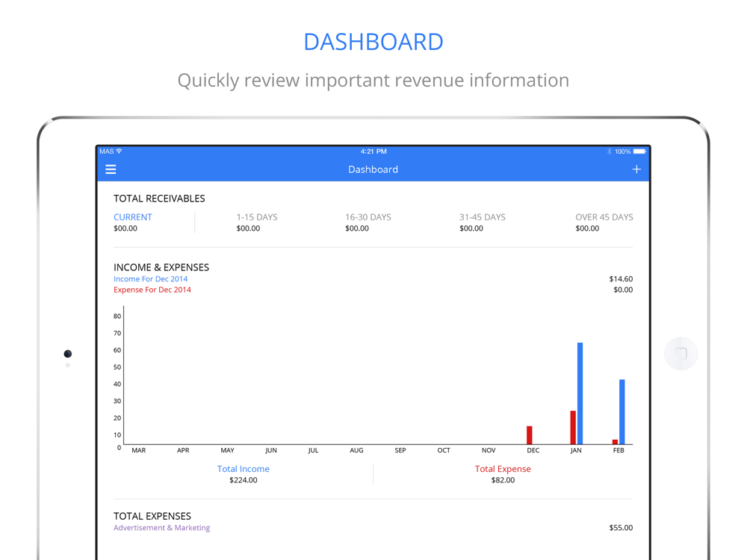Tap the $14.60 income amount
This screenshot has height=560, width=747.
tap(621, 279)
